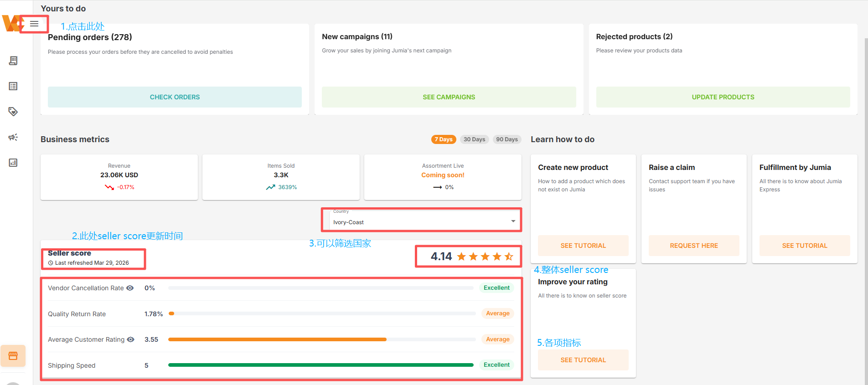Click the UPDATE PRODUCTS button
868x385 pixels.
tap(723, 97)
